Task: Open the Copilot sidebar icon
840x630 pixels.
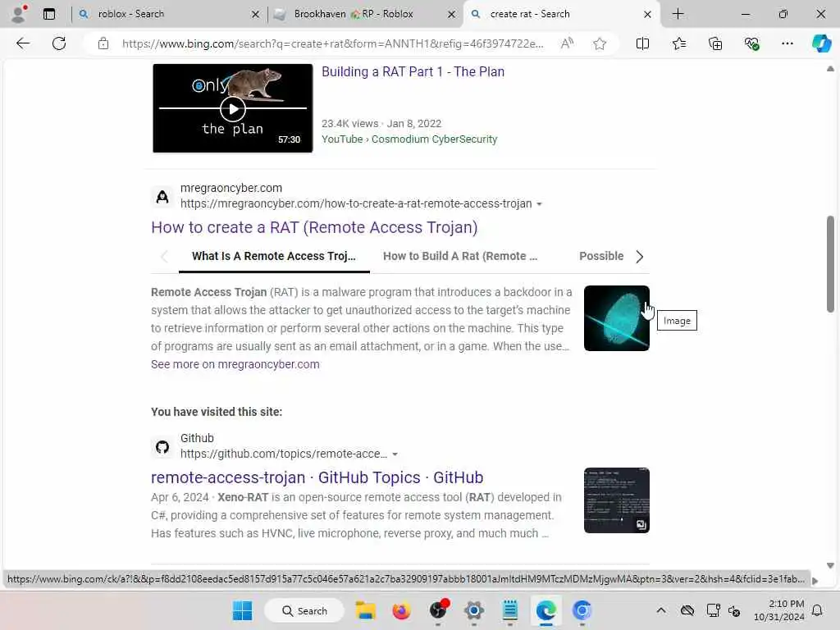Action: pyautogui.click(x=821, y=43)
